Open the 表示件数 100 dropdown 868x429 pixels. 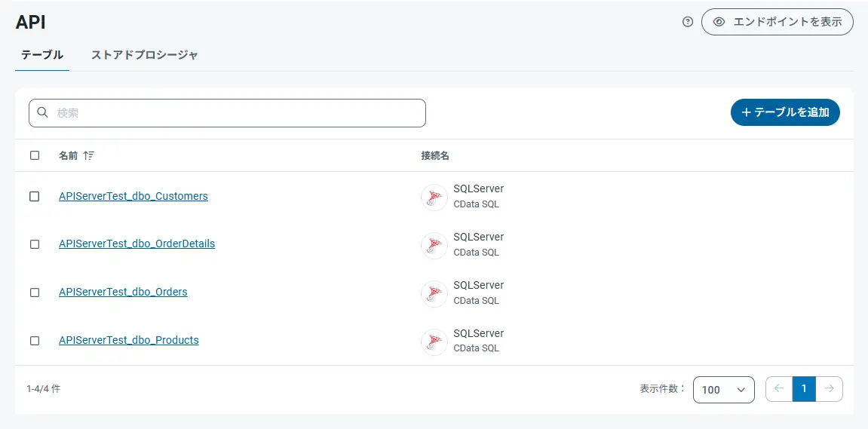pyautogui.click(x=723, y=389)
